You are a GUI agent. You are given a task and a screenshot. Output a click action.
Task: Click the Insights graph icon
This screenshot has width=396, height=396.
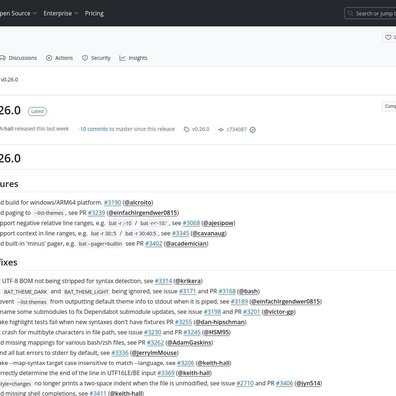tap(122, 58)
